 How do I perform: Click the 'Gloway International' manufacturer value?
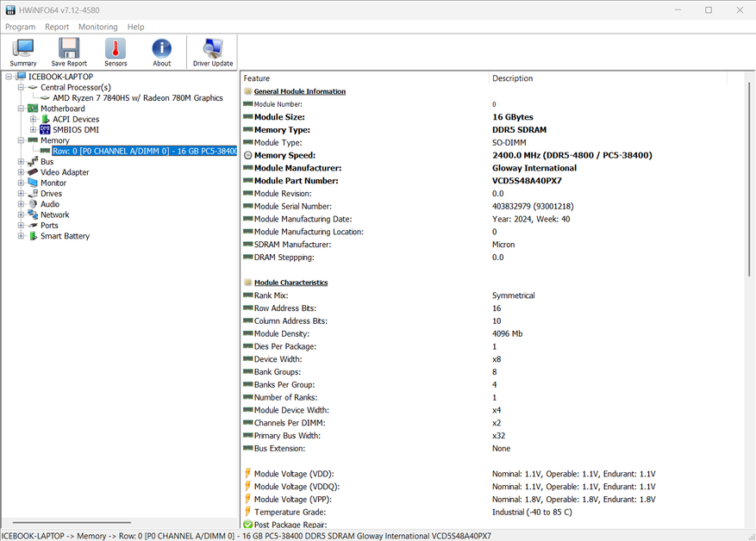[534, 168]
